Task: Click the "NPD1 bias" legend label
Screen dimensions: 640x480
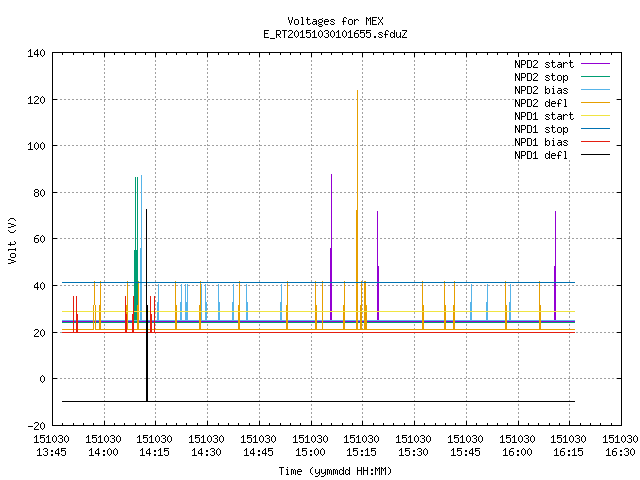Action: (x=541, y=142)
